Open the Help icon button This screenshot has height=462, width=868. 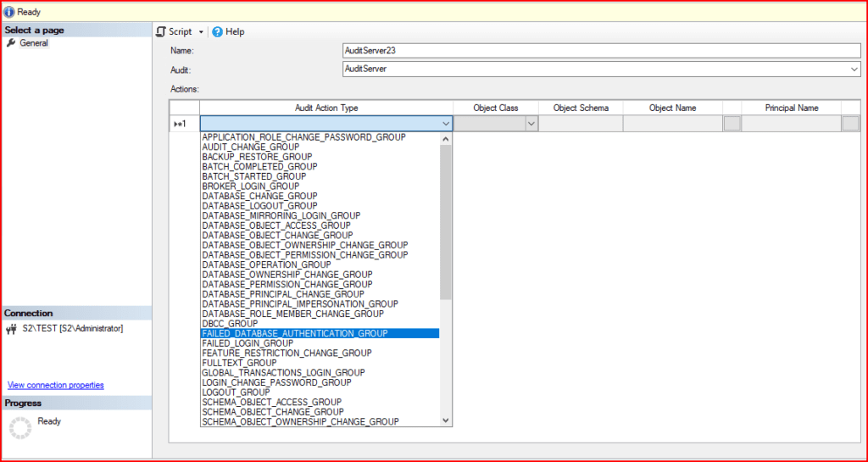[x=217, y=31]
